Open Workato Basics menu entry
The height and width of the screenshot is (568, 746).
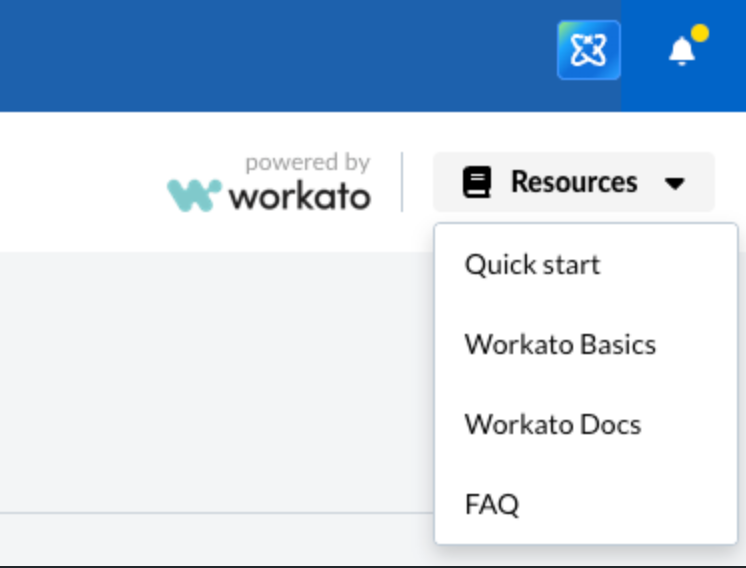coord(560,345)
